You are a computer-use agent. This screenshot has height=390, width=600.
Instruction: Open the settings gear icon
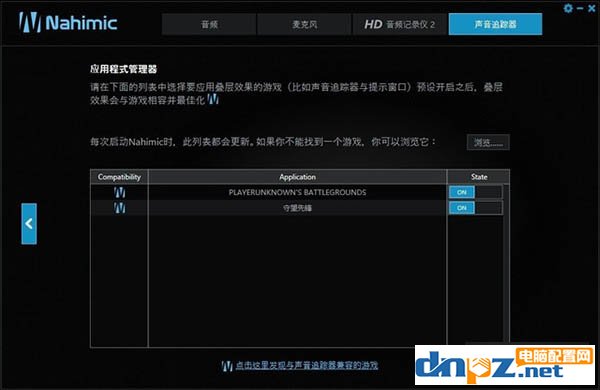tap(568, 8)
